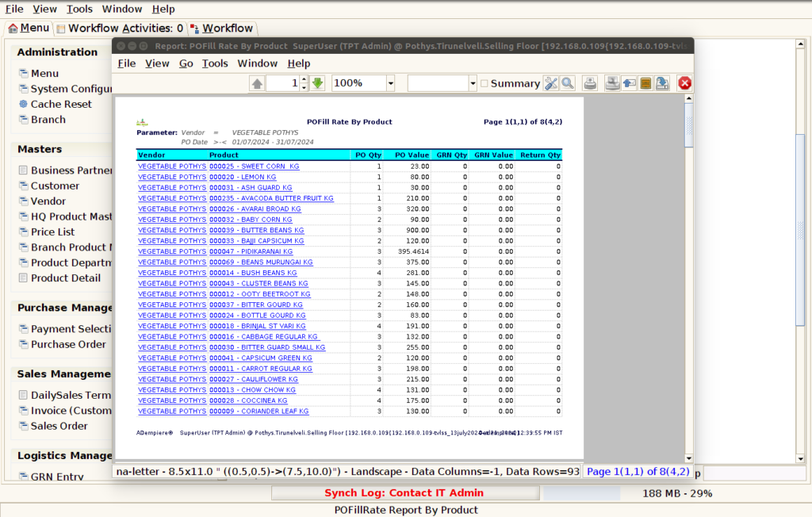Open HQ Product Master item
Image resolution: width=812 pixels, height=517 pixels.
65,216
